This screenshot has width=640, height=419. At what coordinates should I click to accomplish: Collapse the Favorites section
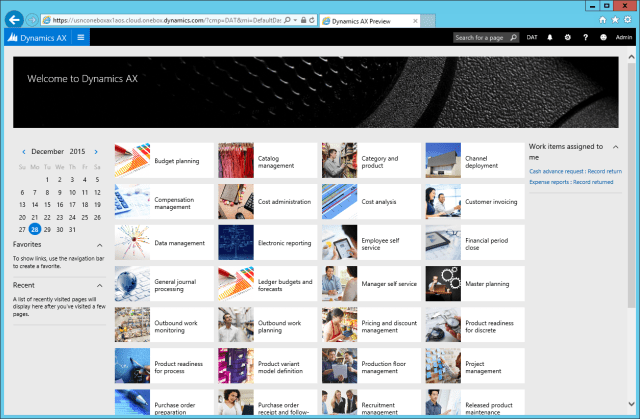click(x=99, y=245)
